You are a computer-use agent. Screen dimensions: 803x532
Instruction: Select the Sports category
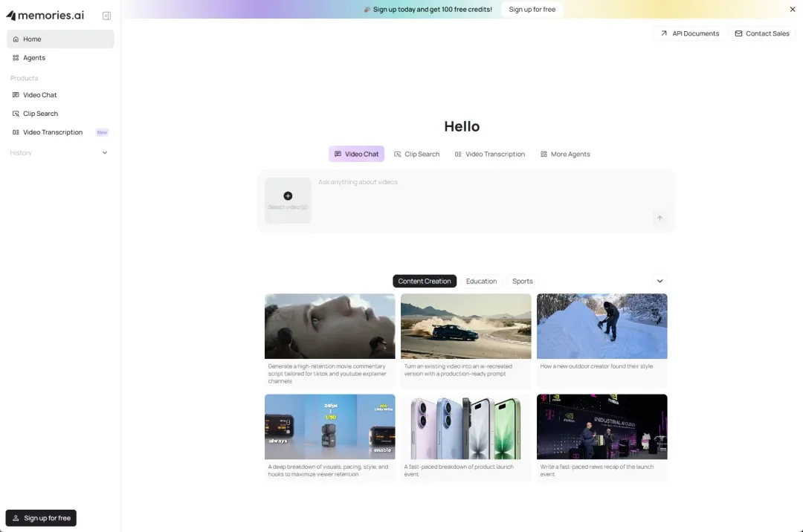[522, 281]
